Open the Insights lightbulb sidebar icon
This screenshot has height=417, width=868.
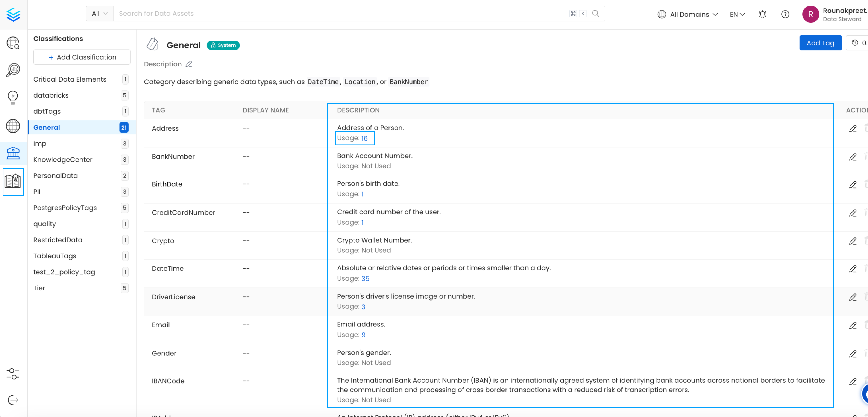pos(13,97)
